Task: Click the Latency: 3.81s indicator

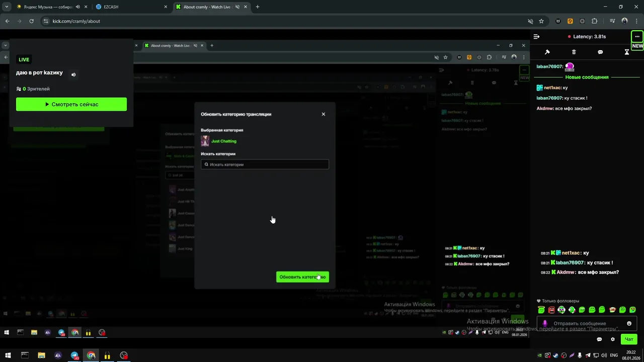Action: [587, 37]
